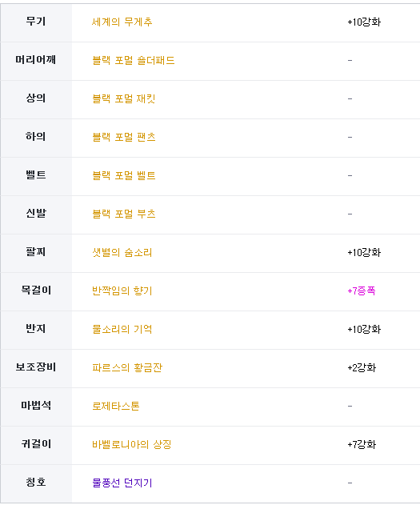This screenshot has width=420, height=505.
Task: Click the 반짝임의 향기 necklace item
Action: 122,291
